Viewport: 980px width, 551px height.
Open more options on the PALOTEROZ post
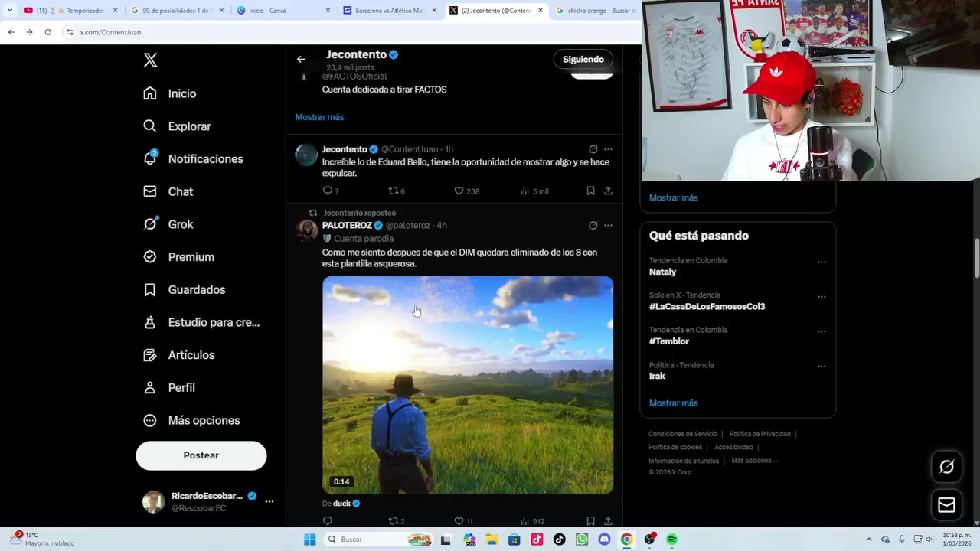[x=608, y=225]
